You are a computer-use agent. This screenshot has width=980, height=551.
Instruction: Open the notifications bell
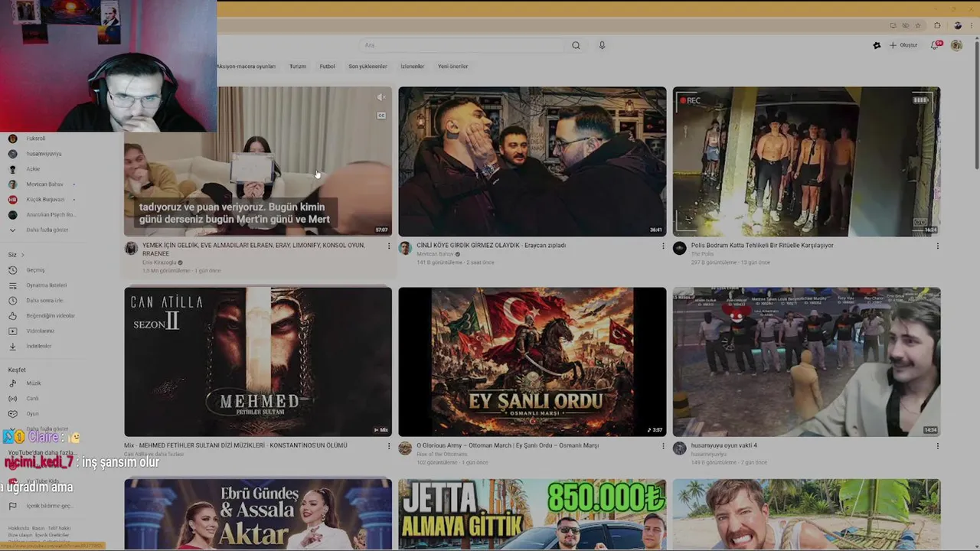pyautogui.click(x=935, y=45)
